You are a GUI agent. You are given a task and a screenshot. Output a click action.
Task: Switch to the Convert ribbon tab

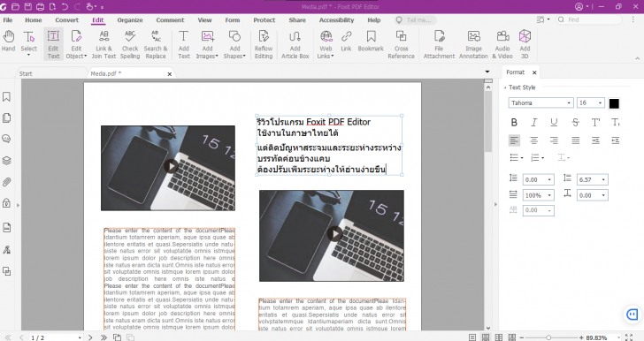[x=67, y=20]
